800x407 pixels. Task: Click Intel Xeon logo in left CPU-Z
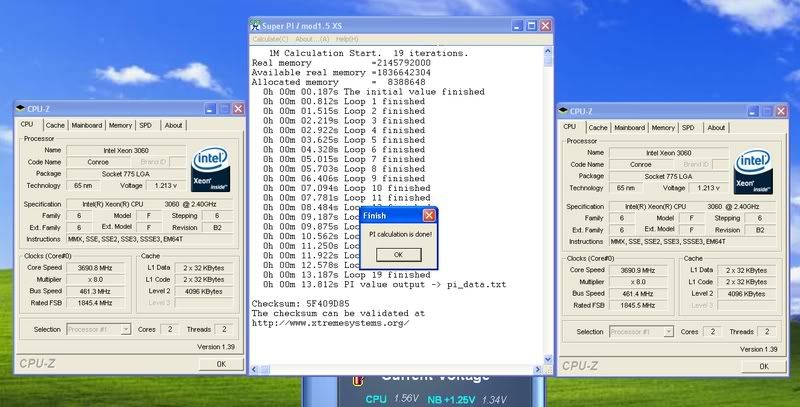211,169
